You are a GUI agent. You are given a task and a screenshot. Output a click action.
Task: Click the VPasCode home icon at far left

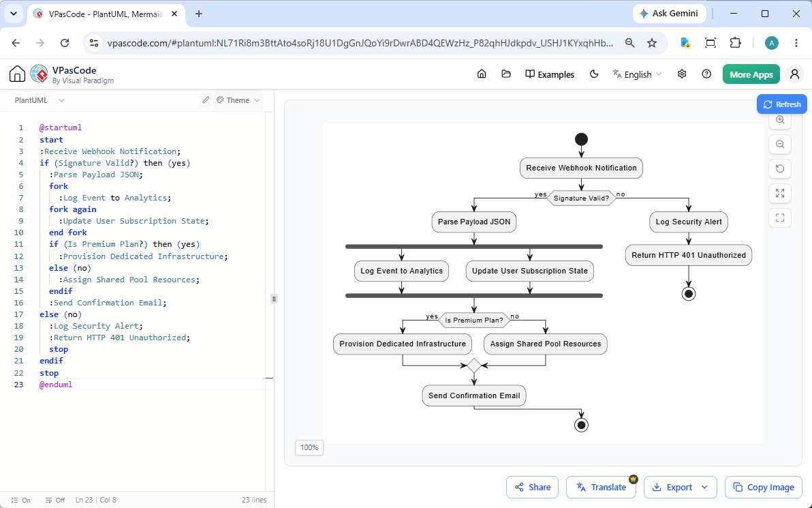(17, 74)
